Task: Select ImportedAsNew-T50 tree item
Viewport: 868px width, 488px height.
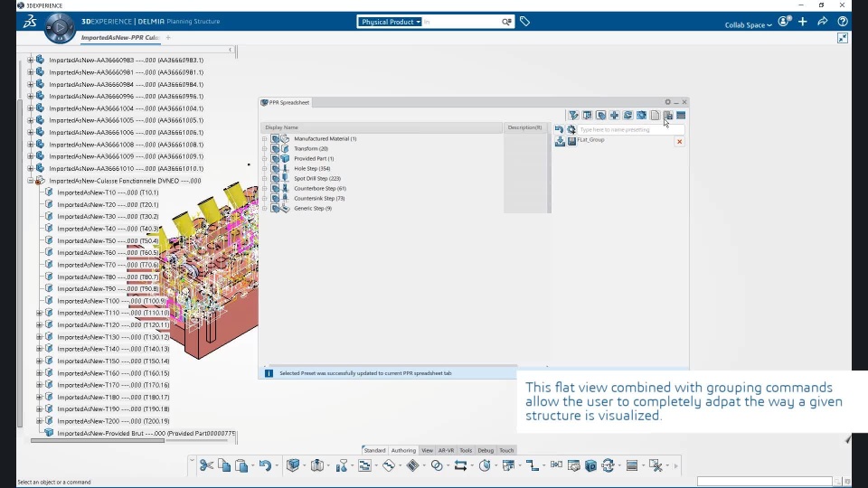Action: click(x=108, y=240)
